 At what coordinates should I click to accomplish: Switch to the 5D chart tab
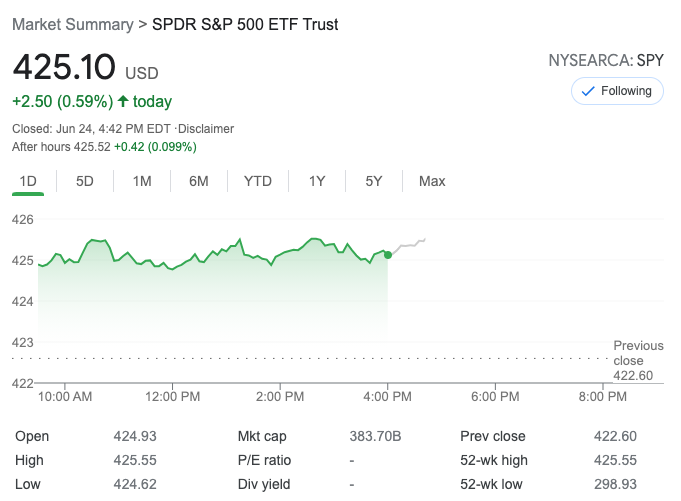(x=85, y=181)
